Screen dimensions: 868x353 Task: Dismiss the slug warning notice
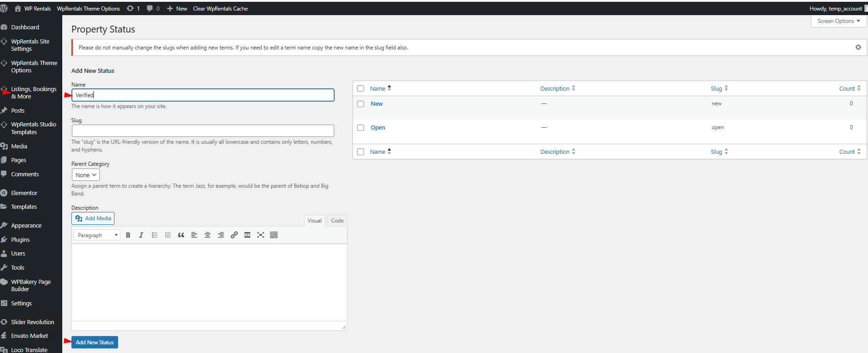(858, 47)
